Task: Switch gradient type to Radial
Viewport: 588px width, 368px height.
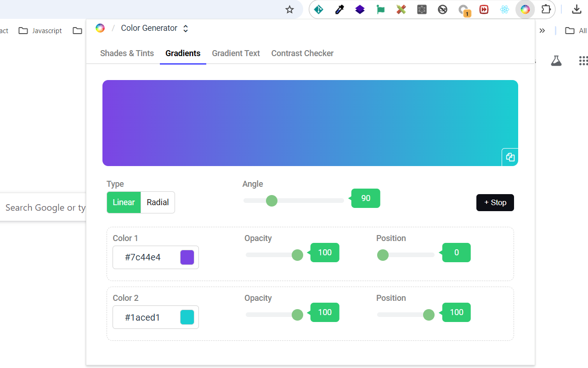Action: [158, 202]
